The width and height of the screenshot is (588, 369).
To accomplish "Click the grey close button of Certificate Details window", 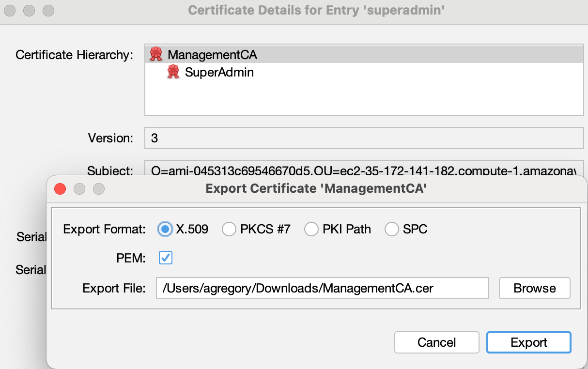I will [x=11, y=10].
